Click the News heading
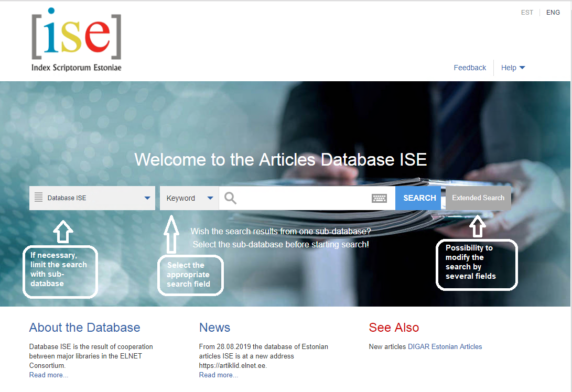Viewport: 572px width, 392px height. coord(214,328)
